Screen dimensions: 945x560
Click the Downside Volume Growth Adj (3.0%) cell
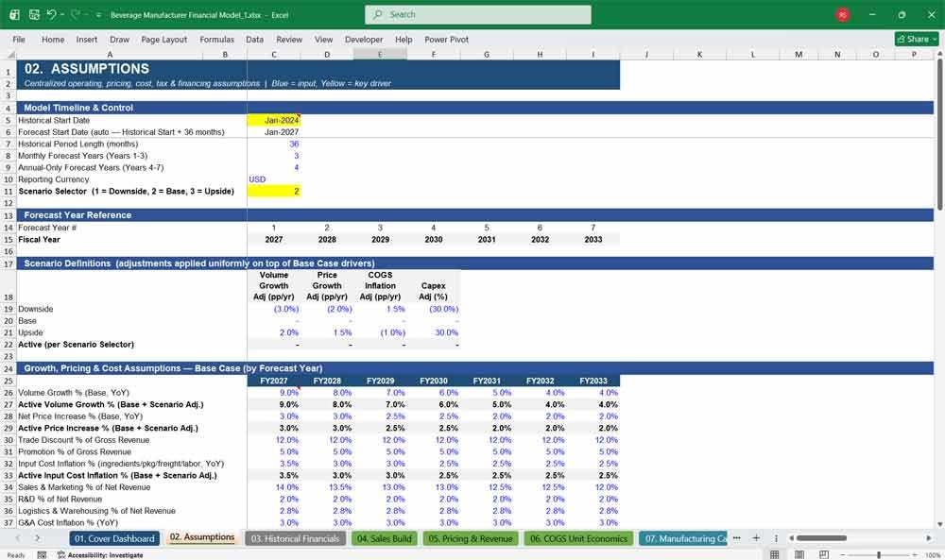pyautogui.click(x=274, y=309)
